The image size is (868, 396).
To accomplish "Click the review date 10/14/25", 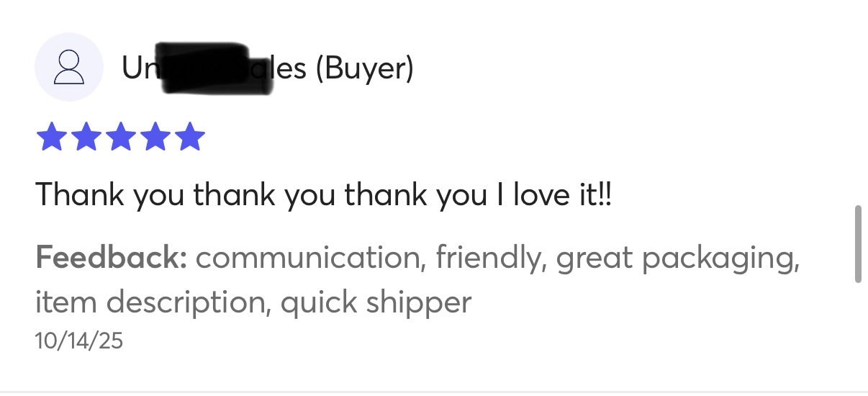I will [x=79, y=341].
